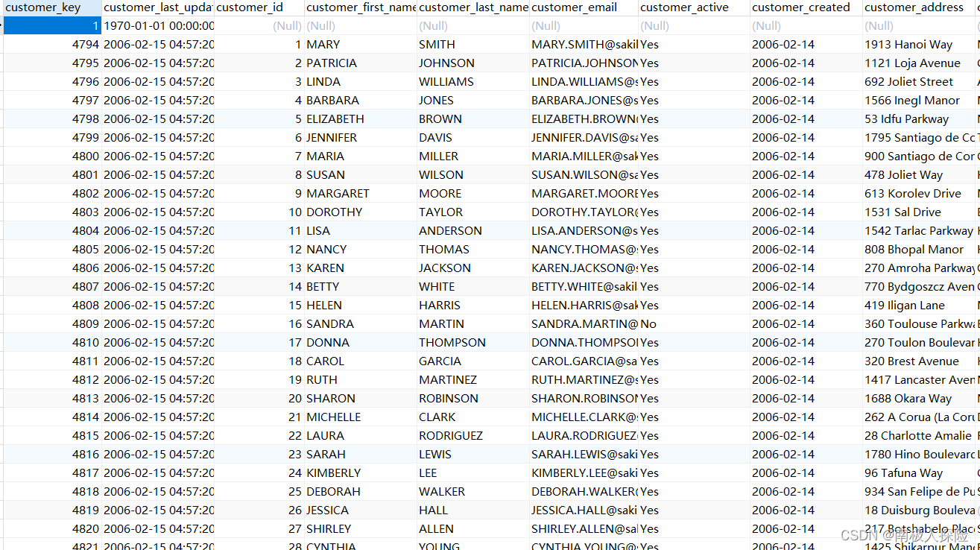Click the address cell 320 Brest Avenue
Viewport: 980px width, 550px height.
tap(919, 361)
